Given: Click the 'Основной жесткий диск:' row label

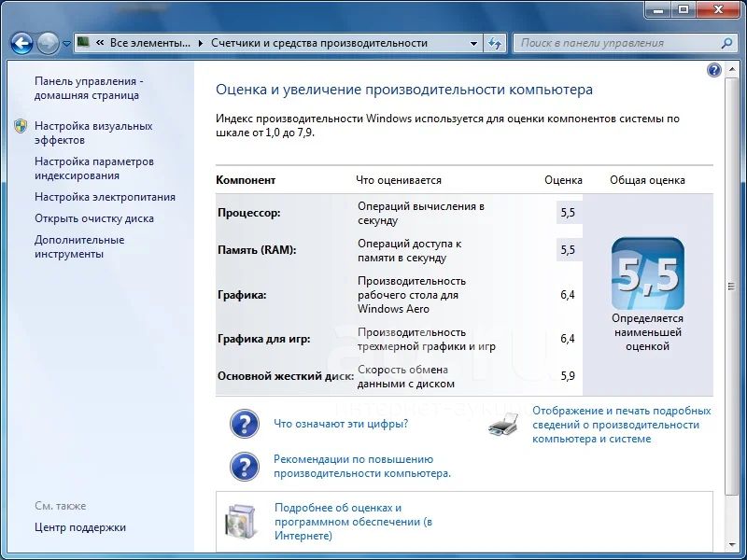Looking at the screenshot, I should pyautogui.click(x=286, y=376).
